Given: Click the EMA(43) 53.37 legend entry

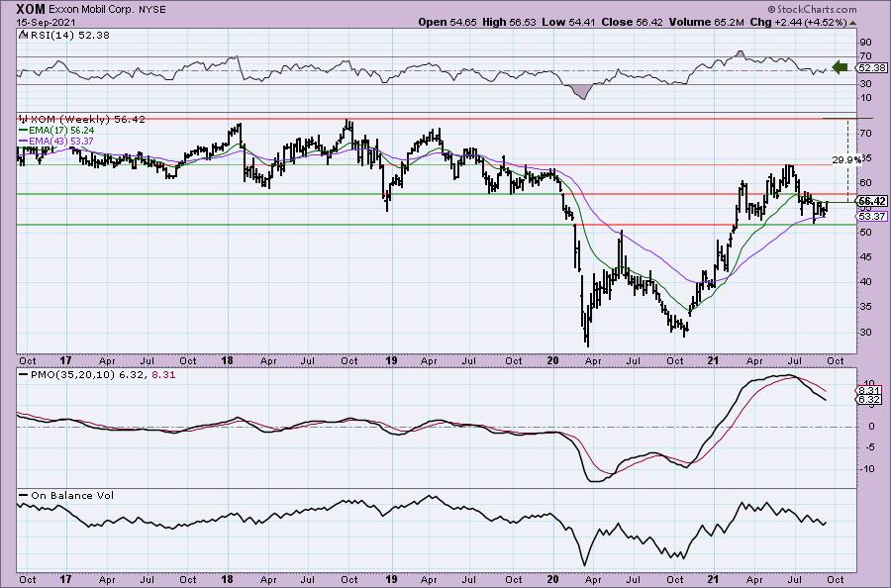Looking at the screenshot, I should pos(56,141).
